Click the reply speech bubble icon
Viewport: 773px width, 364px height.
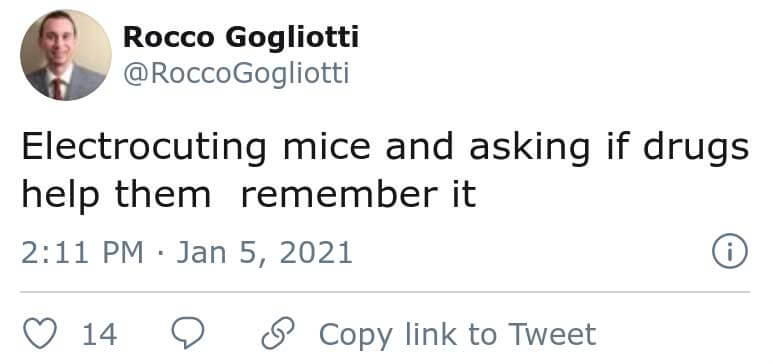pos(188,333)
